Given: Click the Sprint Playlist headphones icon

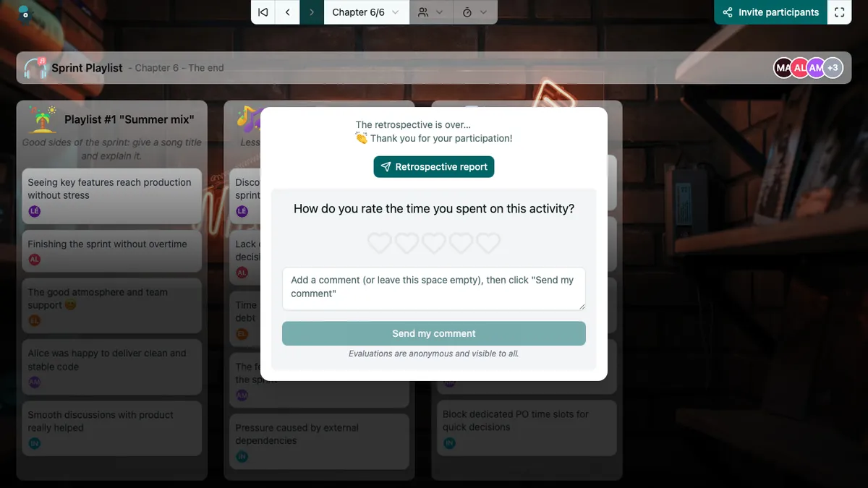Looking at the screenshot, I should (35, 68).
